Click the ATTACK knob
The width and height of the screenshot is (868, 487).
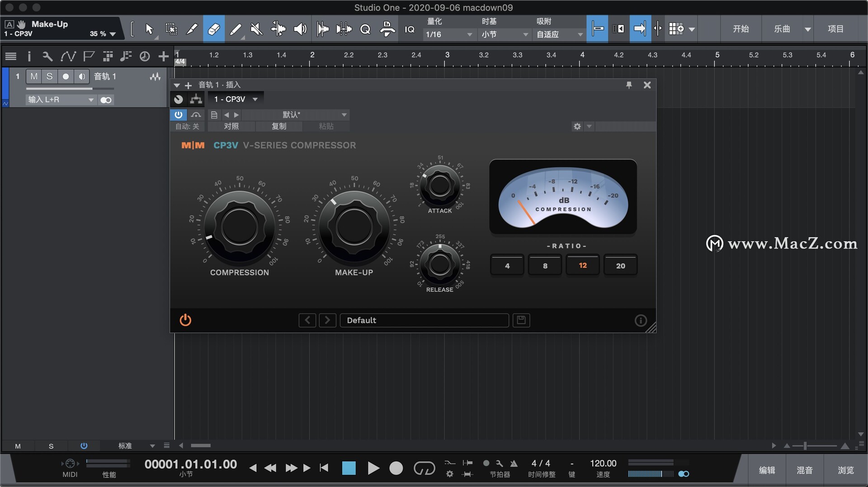440,185
